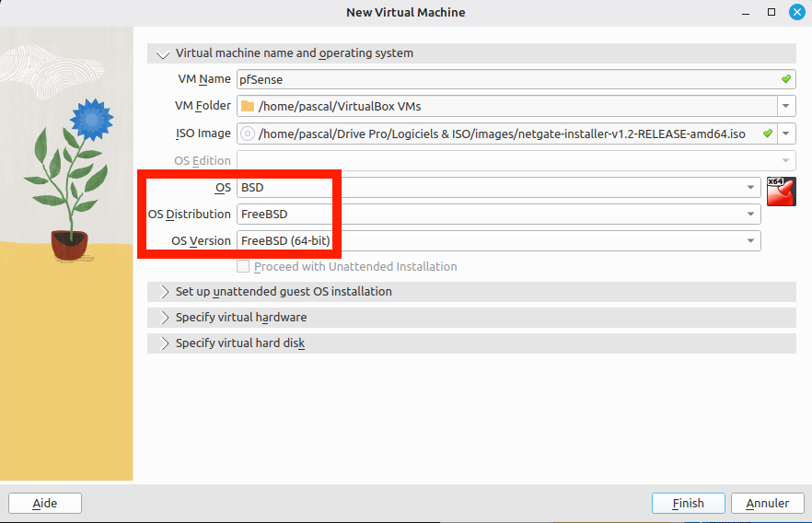
Task: Collapse Virtual machine name and operating system section
Action: pos(471,53)
